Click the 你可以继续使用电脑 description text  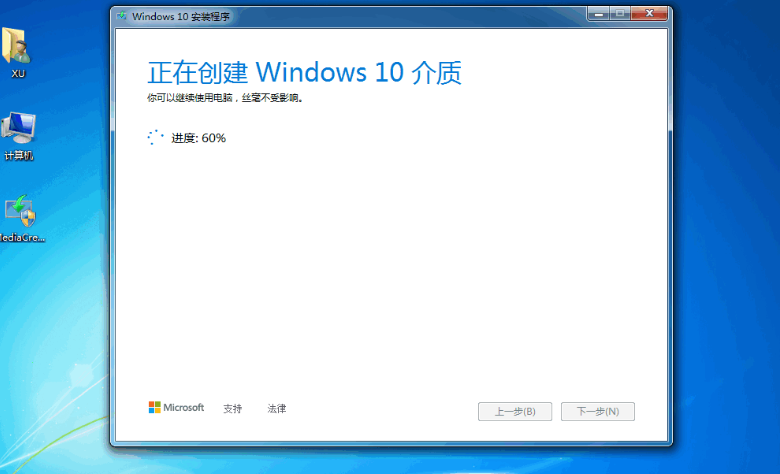(x=224, y=98)
